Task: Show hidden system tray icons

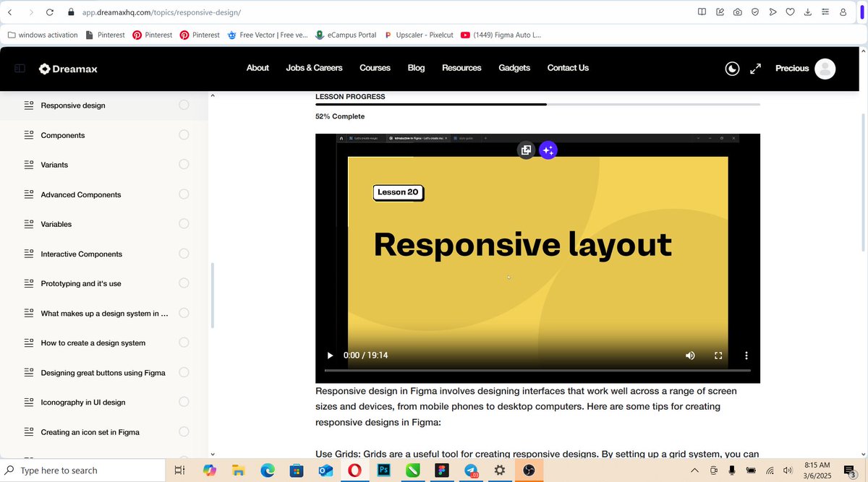Action: tap(694, 470)
